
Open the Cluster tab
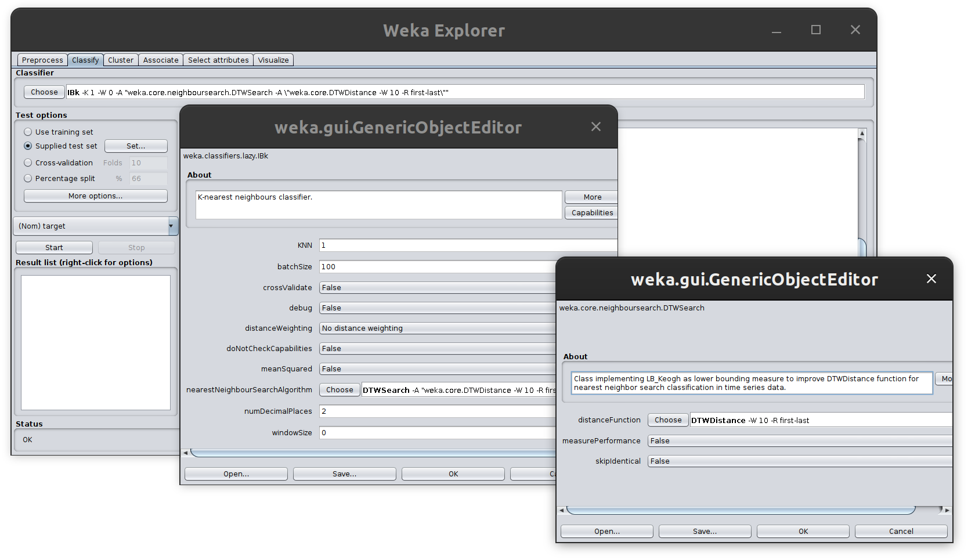121,60
